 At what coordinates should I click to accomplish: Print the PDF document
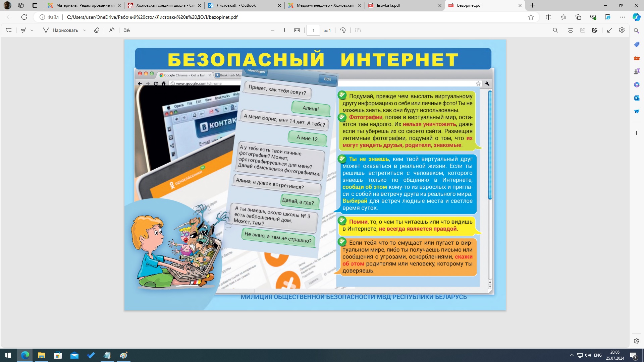(571, 30)
